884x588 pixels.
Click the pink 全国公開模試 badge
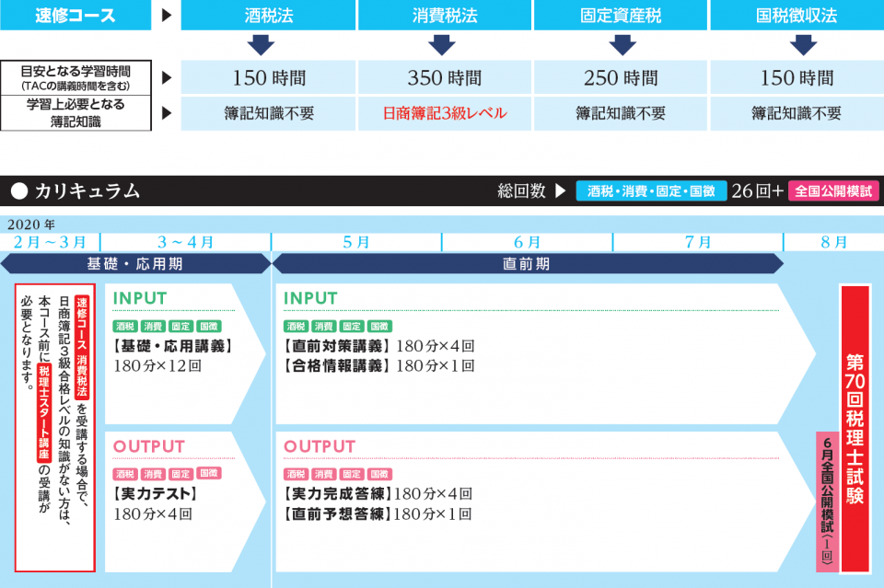pos(832,191)
